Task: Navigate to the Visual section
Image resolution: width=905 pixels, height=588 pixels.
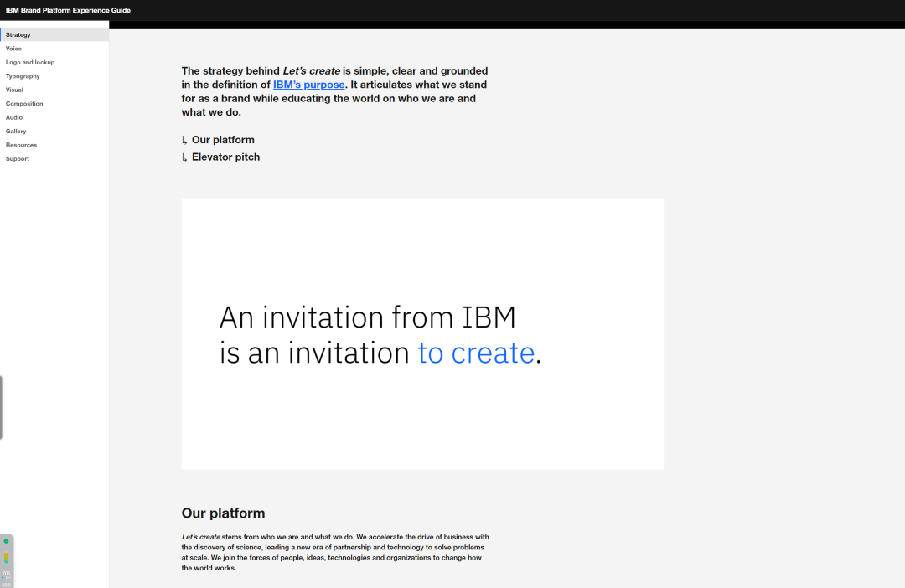Action: pyautogui.click(x=54, y=90)
